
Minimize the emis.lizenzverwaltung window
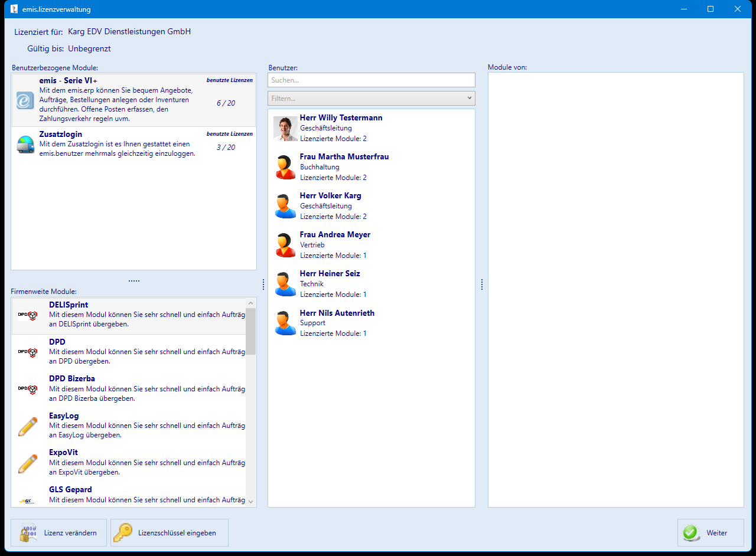click(x=683, y=9)
